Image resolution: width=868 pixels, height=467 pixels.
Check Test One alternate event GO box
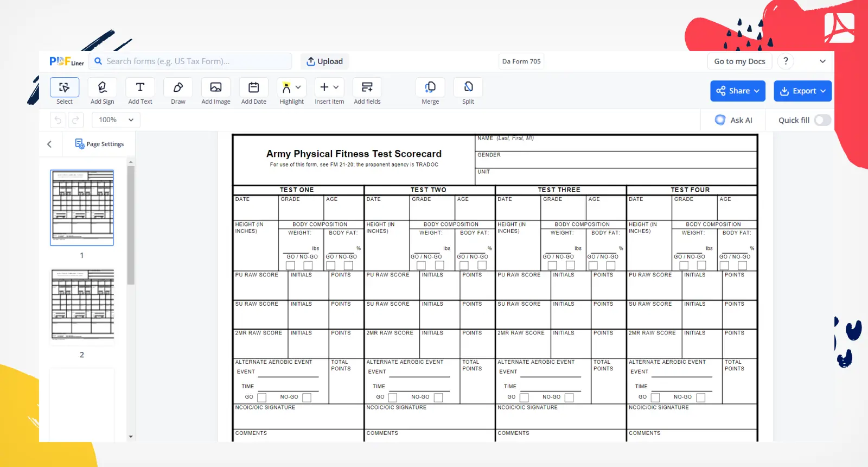tap(262, 397)
